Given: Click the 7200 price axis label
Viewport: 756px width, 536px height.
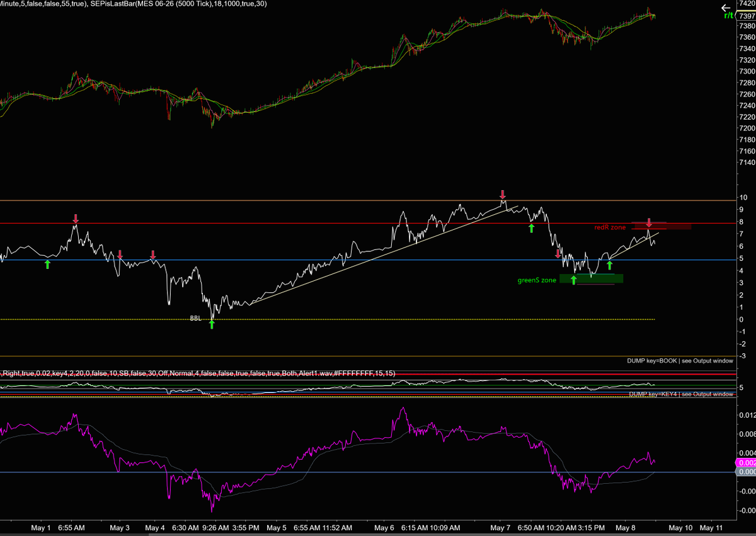Looking at the screenshot, I should pyautogui.click(x=746, y=128).
